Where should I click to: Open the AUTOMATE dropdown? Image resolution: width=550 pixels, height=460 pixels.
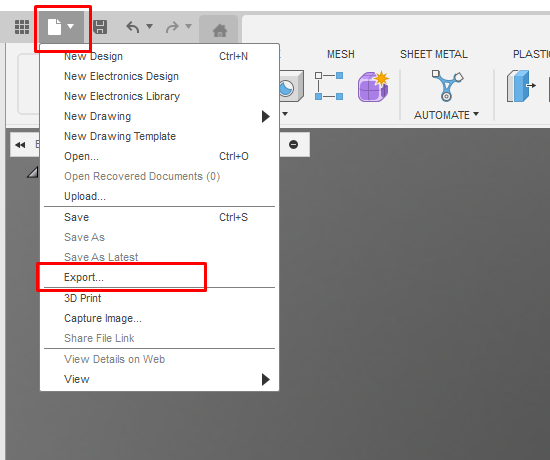pyautogui.click(x=446, y=115)
